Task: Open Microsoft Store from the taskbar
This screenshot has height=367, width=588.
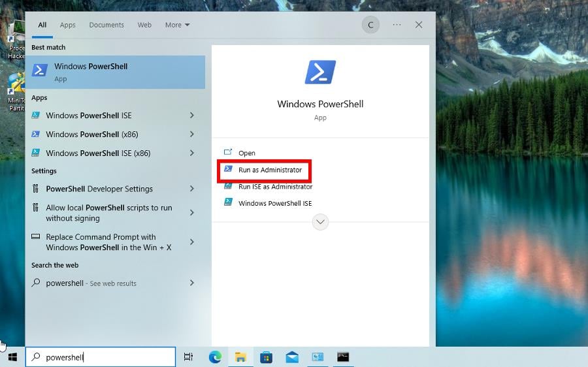Action: click(266, 357)
